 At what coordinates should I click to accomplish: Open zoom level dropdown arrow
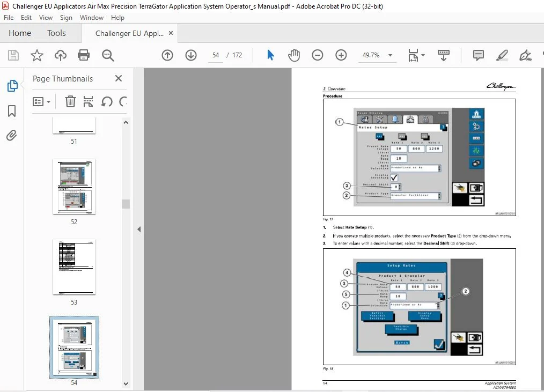click(x=391, y=55)
